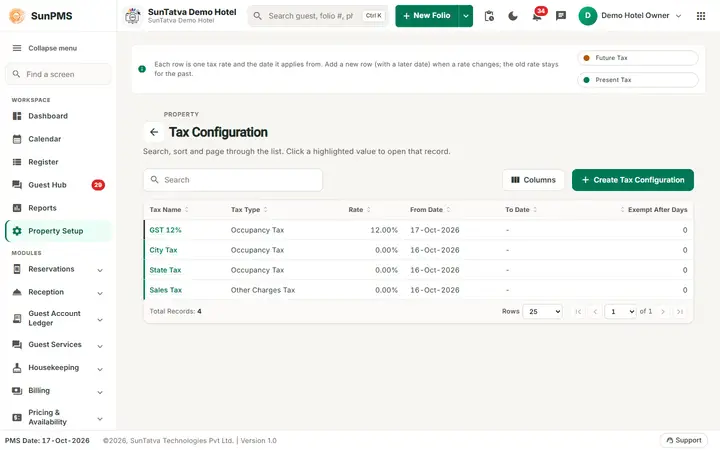Click the Reception bell icon
Image resolution: width=720 pixels, height=450 pixels.
tap(17, 292)
